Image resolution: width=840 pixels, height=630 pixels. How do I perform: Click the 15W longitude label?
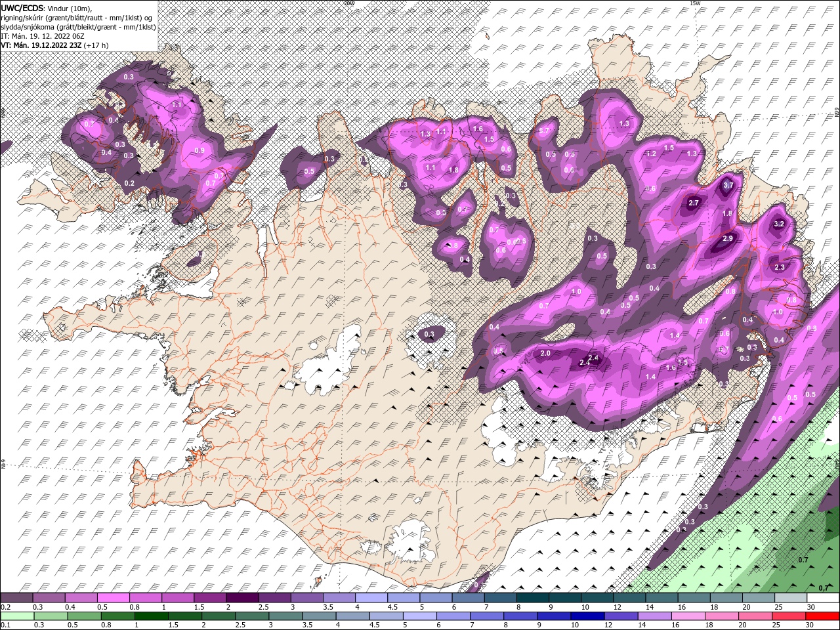pos(695,3)
